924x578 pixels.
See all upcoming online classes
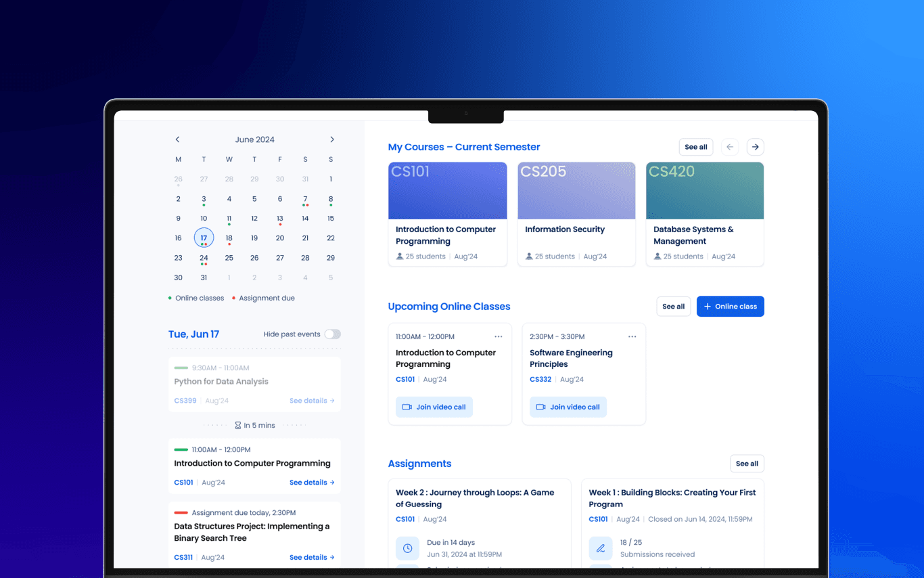674,307
